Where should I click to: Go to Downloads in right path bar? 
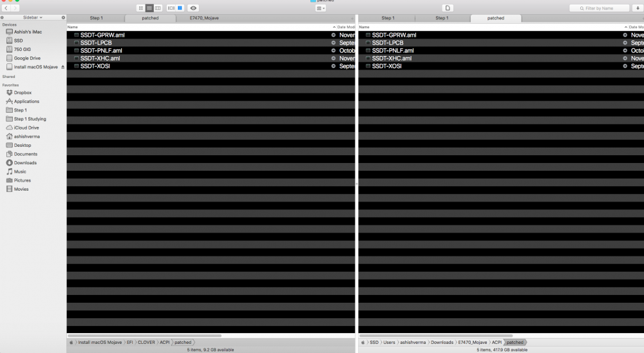click(x=442, y=342)
